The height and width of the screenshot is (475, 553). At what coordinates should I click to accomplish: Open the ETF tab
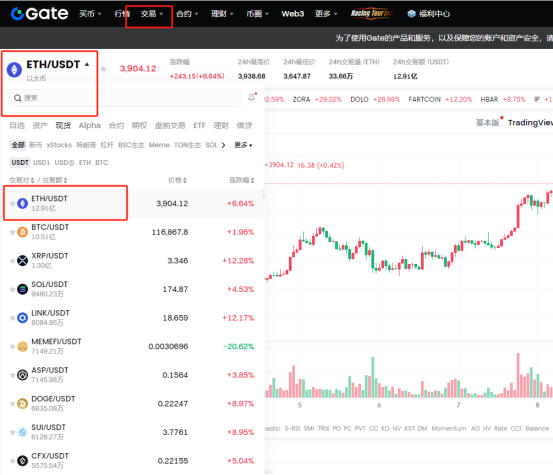click(x=199, y=126)
